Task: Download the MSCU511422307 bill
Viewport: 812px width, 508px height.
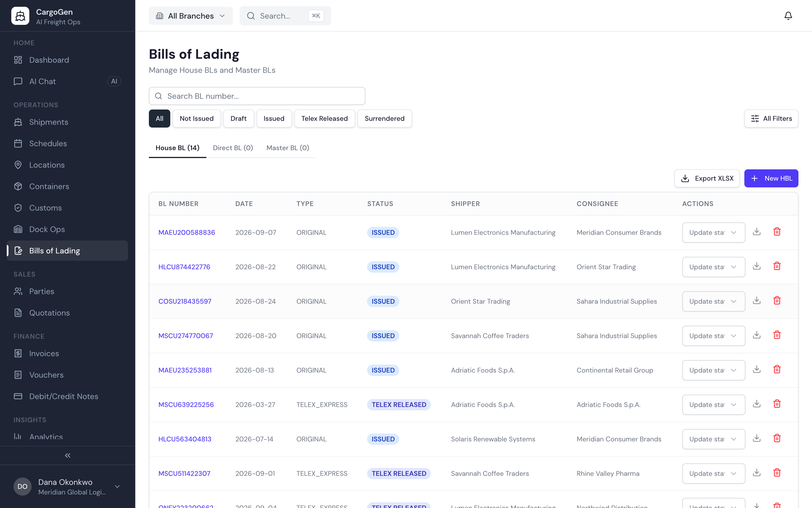Action: 757,473
